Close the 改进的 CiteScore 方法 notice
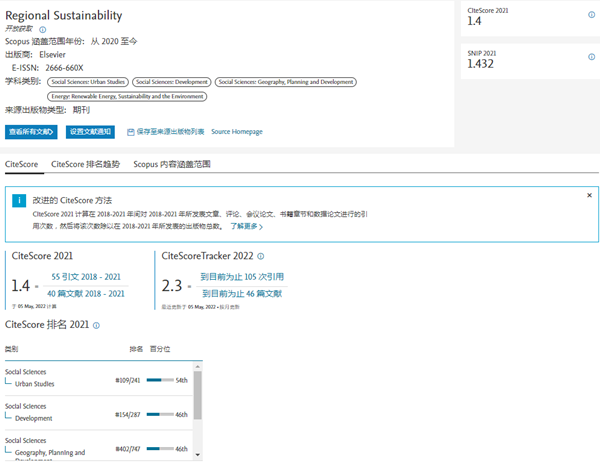Screen dimensions: 600x465 tap(589, 195)
